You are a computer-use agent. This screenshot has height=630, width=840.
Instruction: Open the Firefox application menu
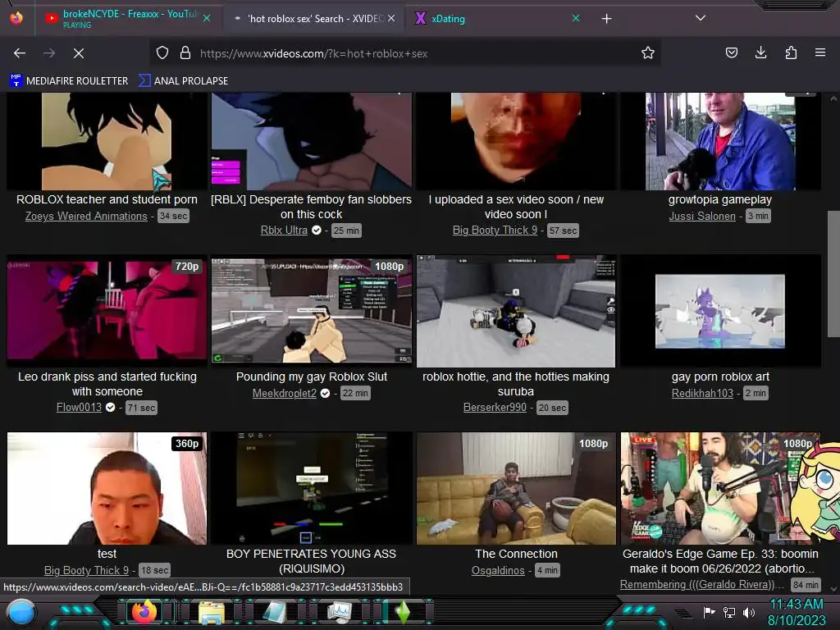pos(820,52)
